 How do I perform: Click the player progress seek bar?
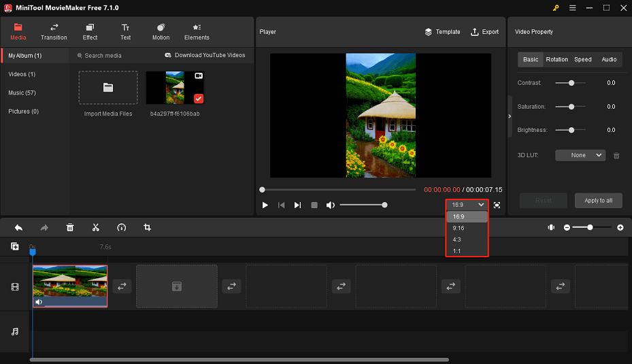(x=339, y=189)
